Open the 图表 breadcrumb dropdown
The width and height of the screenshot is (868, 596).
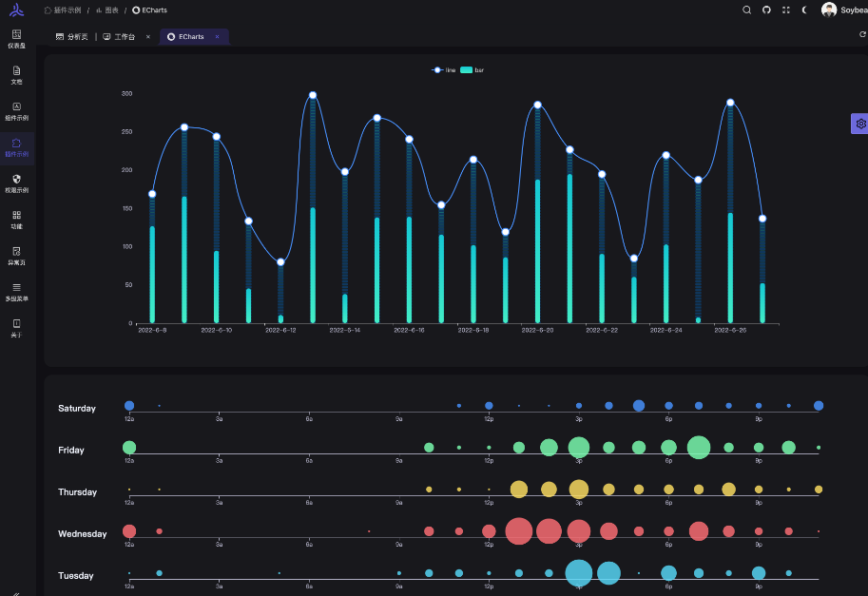pos(106,10)
